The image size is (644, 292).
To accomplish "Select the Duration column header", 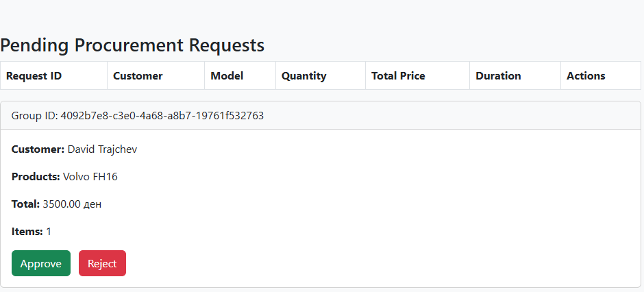I will (x=498, y=76).
